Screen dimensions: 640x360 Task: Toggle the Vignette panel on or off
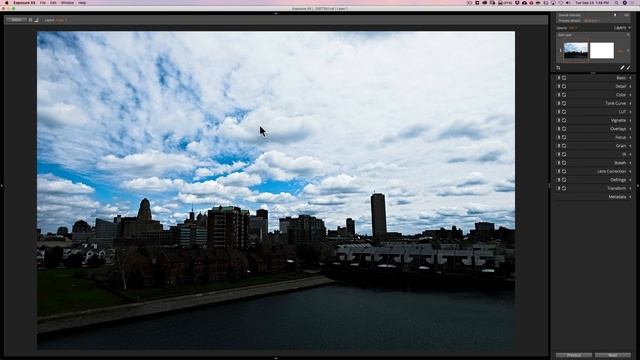559,120
